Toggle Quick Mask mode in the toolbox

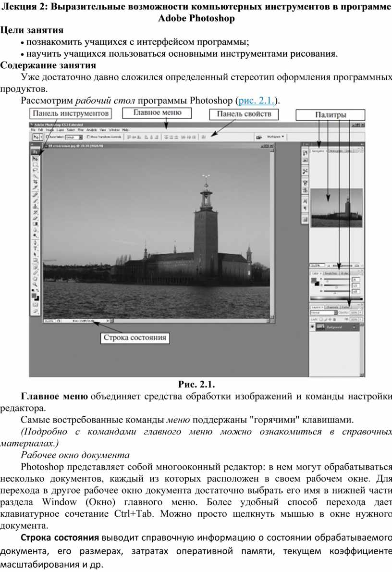(36, 305)
